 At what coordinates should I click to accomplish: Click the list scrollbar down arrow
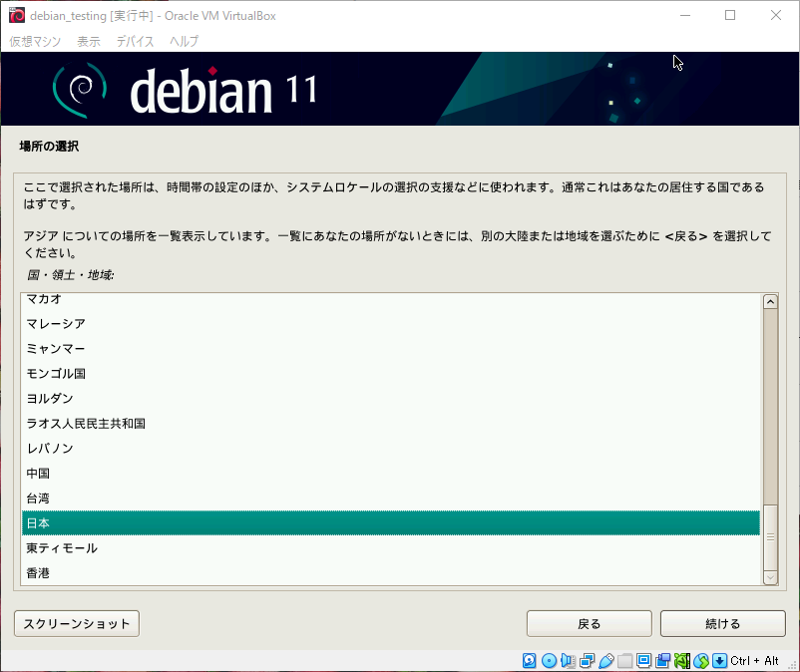pos(770,577)
